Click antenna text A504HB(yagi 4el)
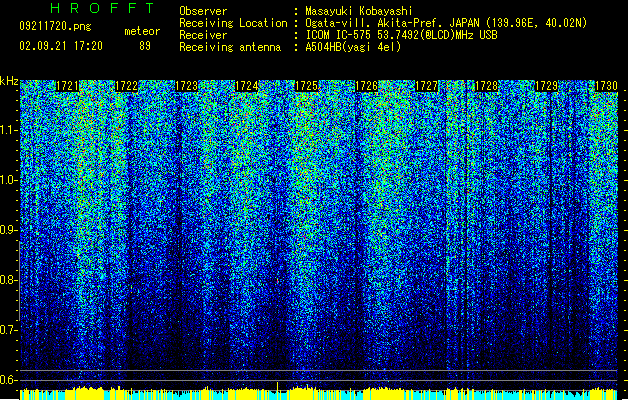Screen dimensions: 629x400 (353, 47)
